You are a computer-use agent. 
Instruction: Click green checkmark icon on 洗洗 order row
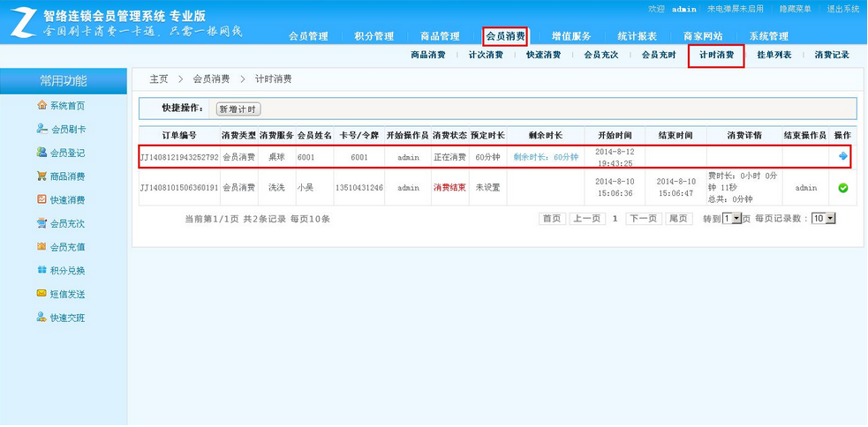[x=842, y=188]
